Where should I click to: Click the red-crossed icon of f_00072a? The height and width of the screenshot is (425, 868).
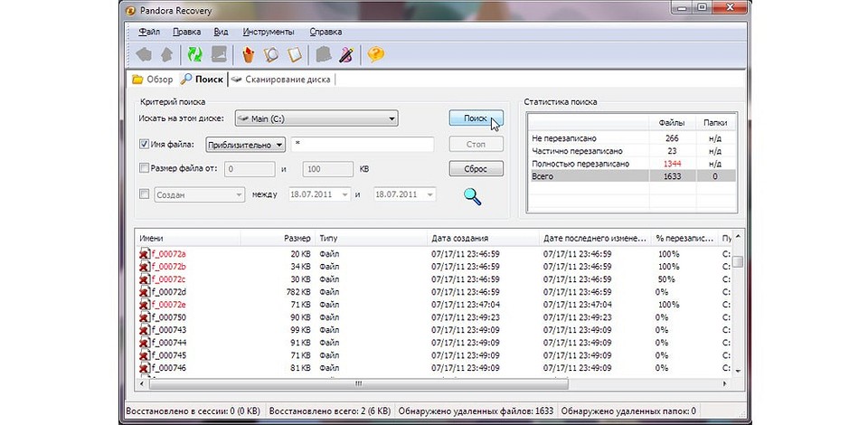coord(144,254)
